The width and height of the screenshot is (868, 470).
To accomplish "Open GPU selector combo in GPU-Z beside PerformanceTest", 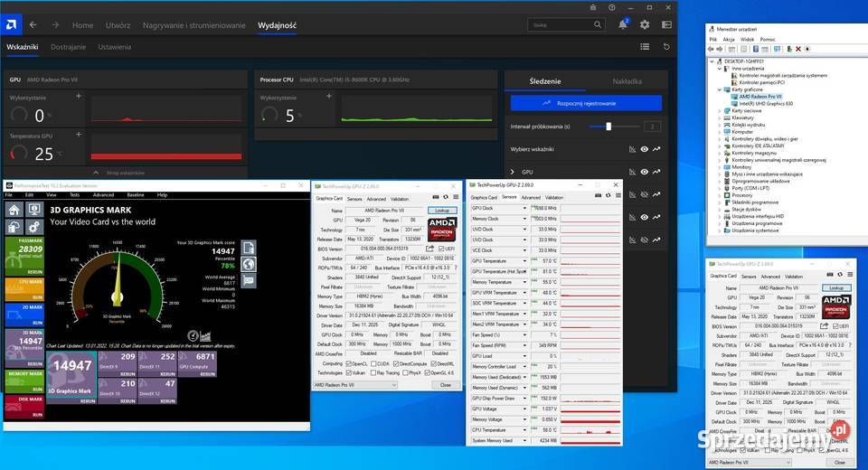I will pyautogui.click(x=354, y=385).
